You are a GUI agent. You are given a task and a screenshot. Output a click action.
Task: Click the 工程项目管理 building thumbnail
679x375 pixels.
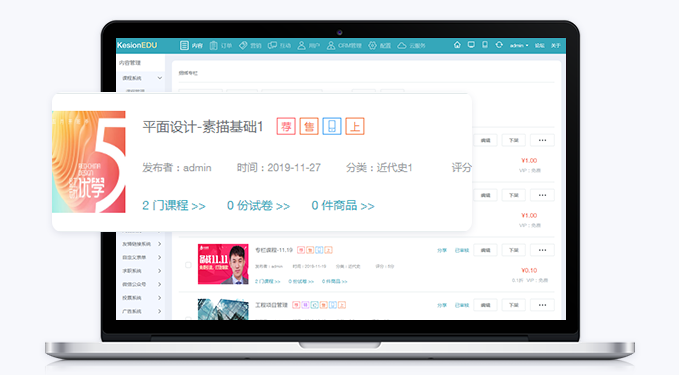(223, 309)
